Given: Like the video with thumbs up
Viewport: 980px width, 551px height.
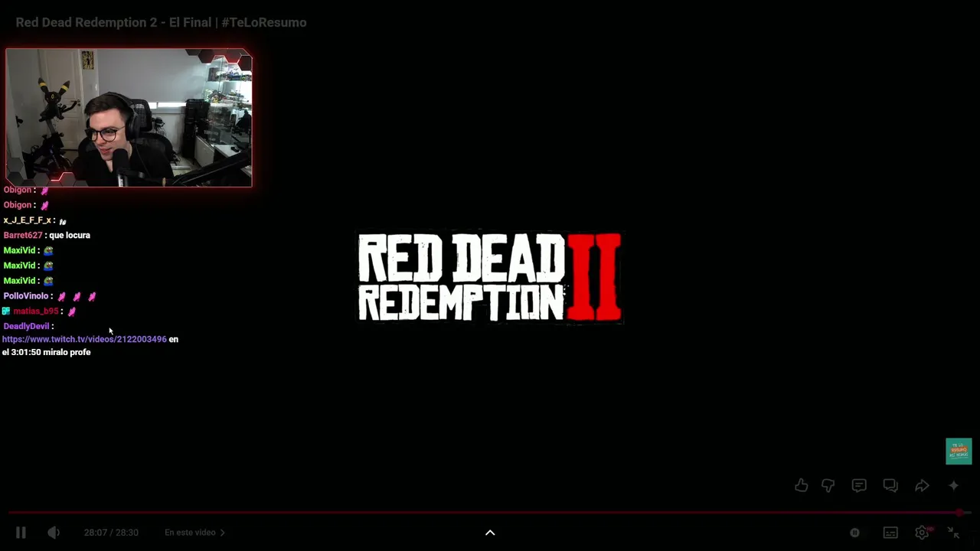Looking at the screenshot, I should [801, 485].
